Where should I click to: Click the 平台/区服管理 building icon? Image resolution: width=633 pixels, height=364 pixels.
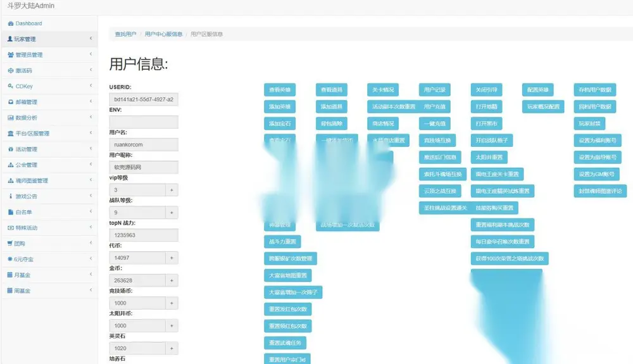(11, 134)
